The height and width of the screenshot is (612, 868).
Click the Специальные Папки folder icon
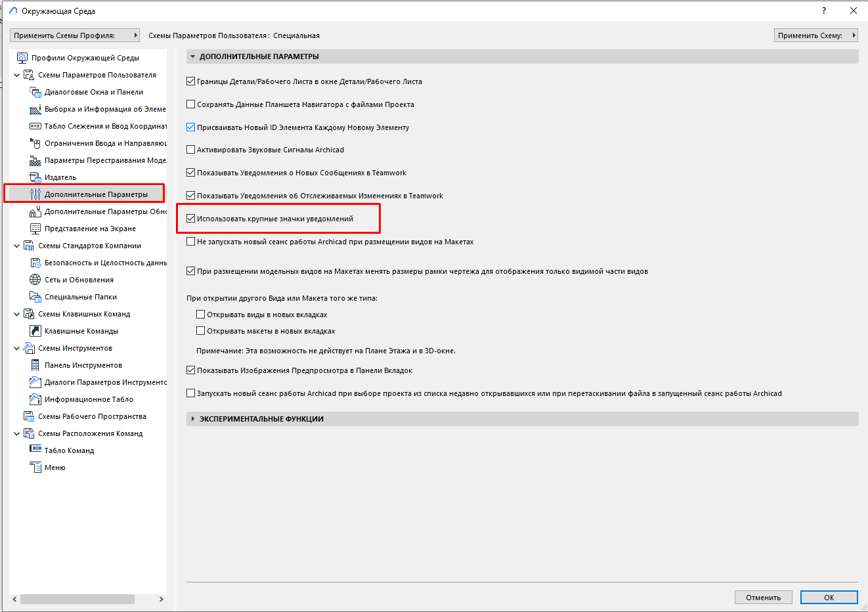tap(35, 297)
